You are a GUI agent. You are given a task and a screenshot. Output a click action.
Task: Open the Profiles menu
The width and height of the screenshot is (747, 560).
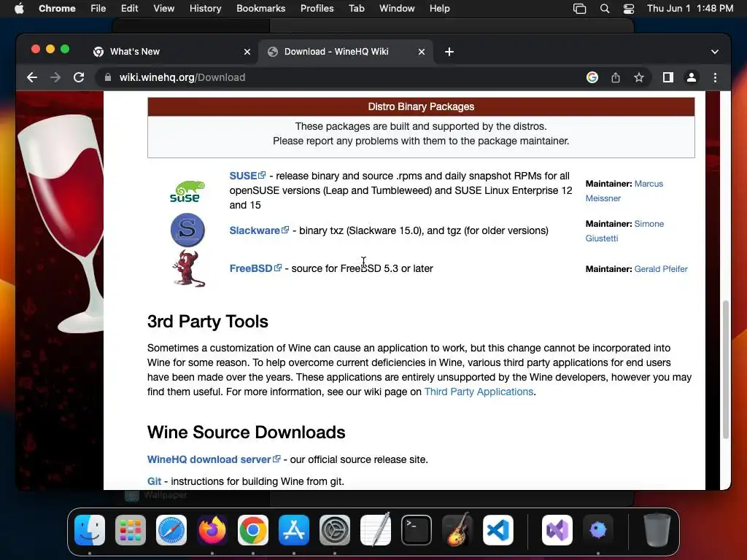(317, 9)
